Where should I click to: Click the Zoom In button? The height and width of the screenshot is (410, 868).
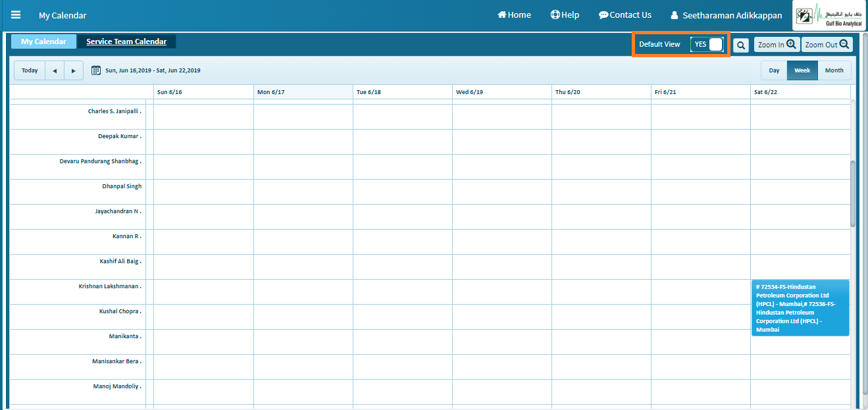[777, 45]
